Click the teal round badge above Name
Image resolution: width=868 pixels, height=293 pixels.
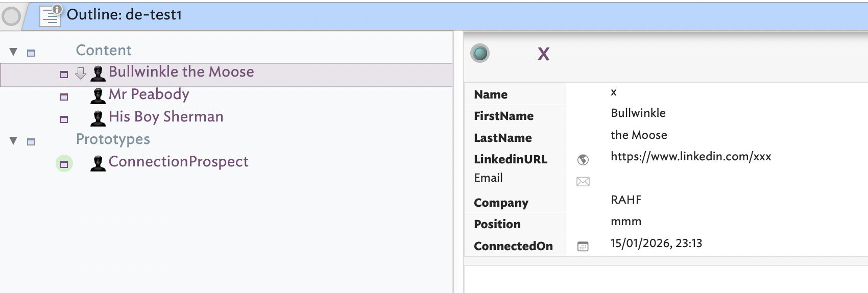480,53
